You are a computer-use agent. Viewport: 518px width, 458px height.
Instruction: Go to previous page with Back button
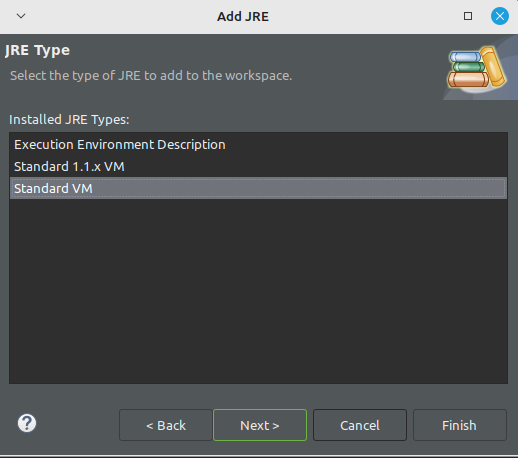click(166, 425)
